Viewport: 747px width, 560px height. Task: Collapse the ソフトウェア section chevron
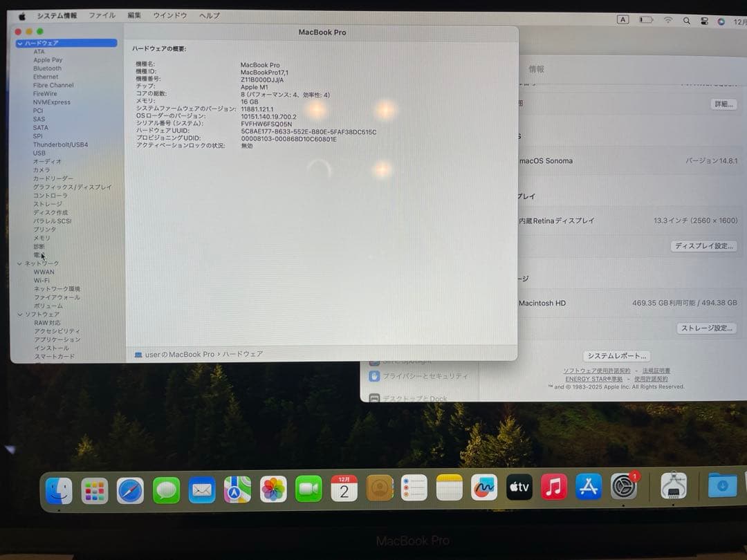tap(19, 314)
